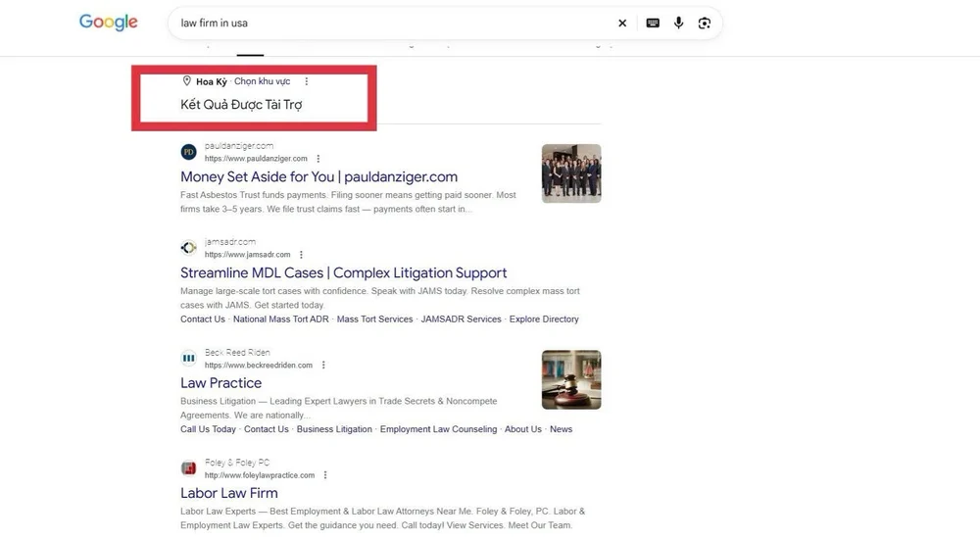Open 'Streamline MDL Cases' result title
980x540 pixels.
point(344,273)
